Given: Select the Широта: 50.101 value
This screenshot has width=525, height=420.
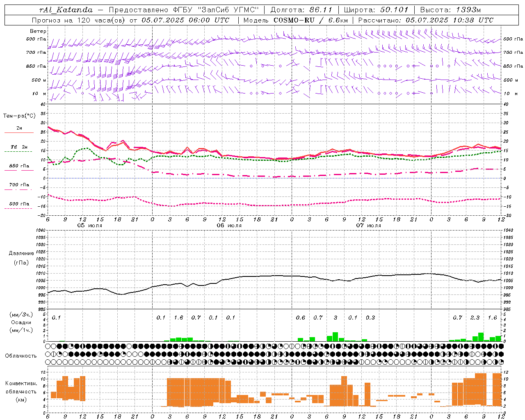Looking at the screenshot, I should coord(375,10).
